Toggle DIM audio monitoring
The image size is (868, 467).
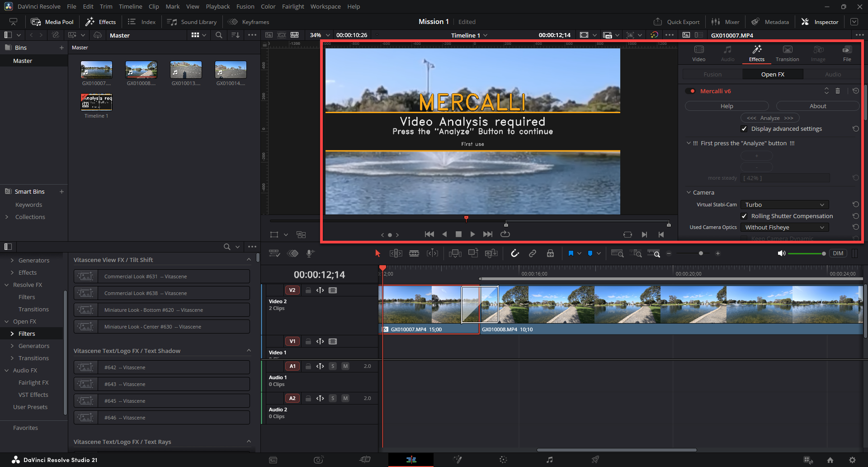pyautogui.click(x=838, y=253)
